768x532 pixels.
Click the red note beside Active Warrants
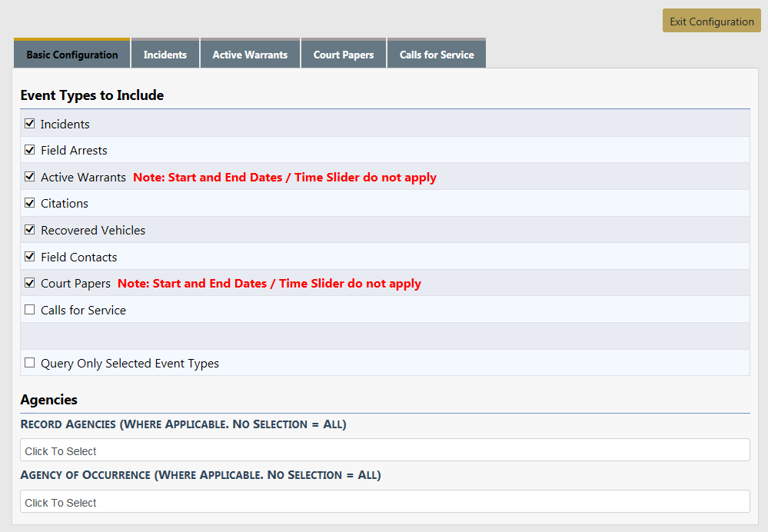pos(284,178)
